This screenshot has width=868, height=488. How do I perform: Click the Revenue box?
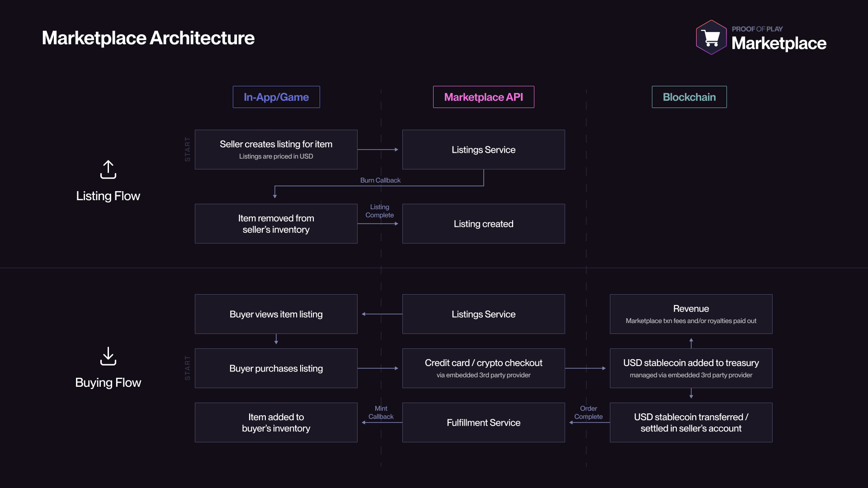[x=691, y=314]
